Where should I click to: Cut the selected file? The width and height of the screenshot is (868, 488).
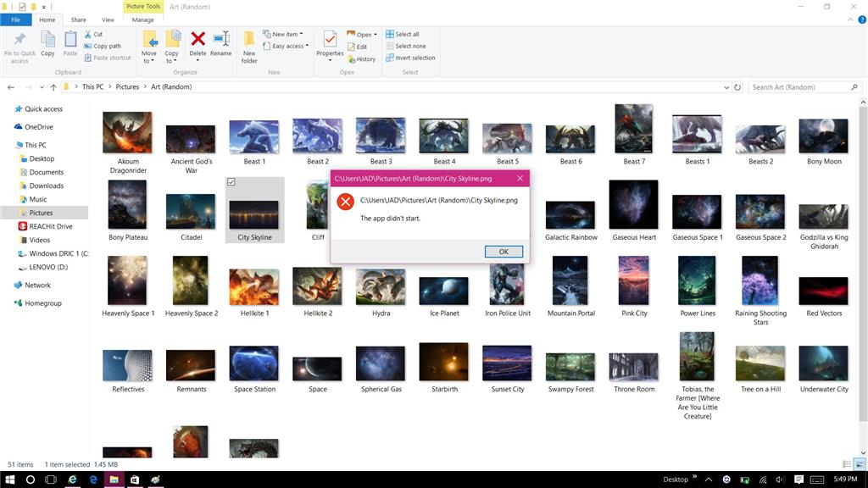point(93,34)
